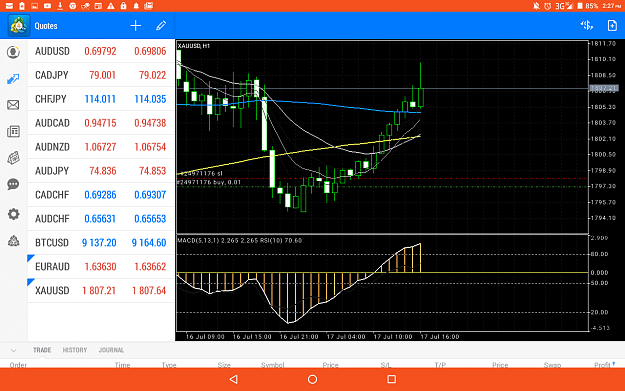Open the warning triangle notification icon

[x=111, y=6]
